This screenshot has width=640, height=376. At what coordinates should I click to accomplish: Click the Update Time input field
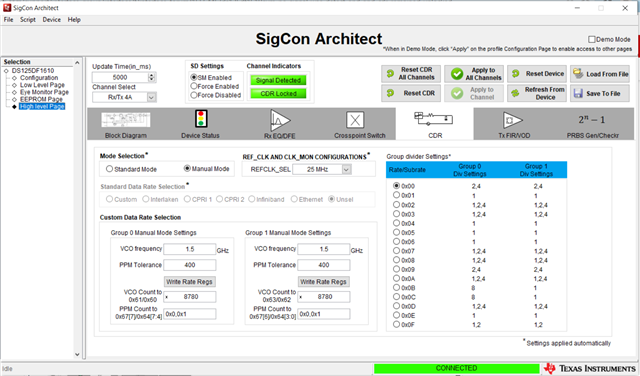[x=120, y=77]
